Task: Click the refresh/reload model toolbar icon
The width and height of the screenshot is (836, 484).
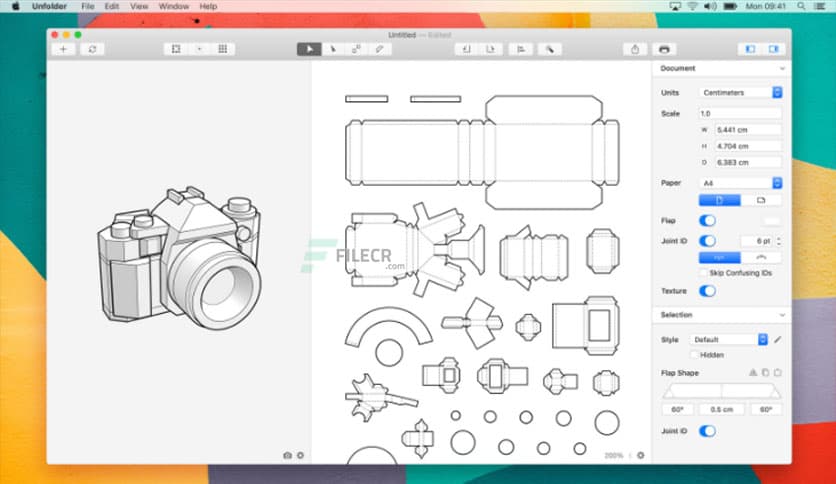Action: coord(93,49)
